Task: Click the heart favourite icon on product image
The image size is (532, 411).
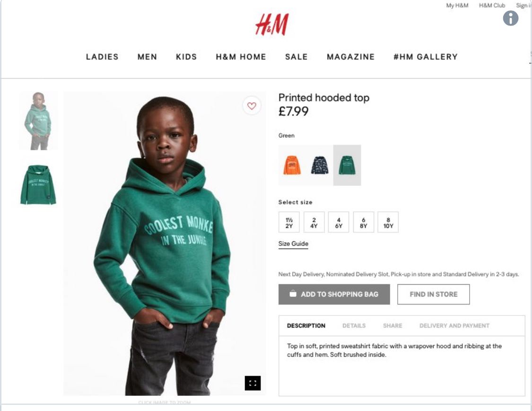Action: 252,106
